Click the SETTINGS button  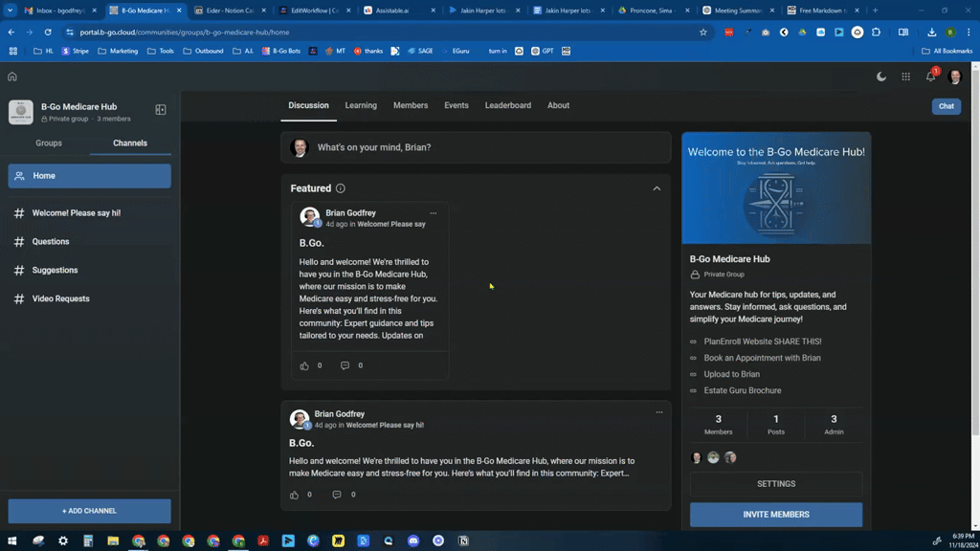click(x=775, y=484)
